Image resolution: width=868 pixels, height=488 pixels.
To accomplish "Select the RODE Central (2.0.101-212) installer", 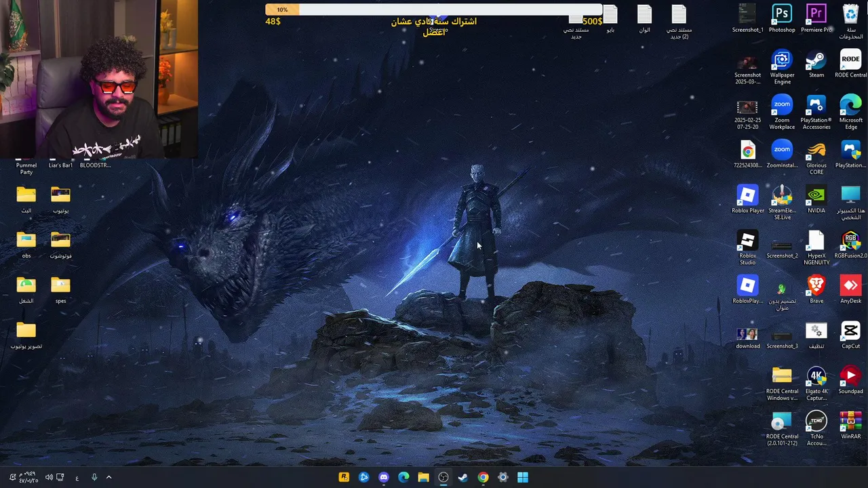I will (x=782, y=428).
